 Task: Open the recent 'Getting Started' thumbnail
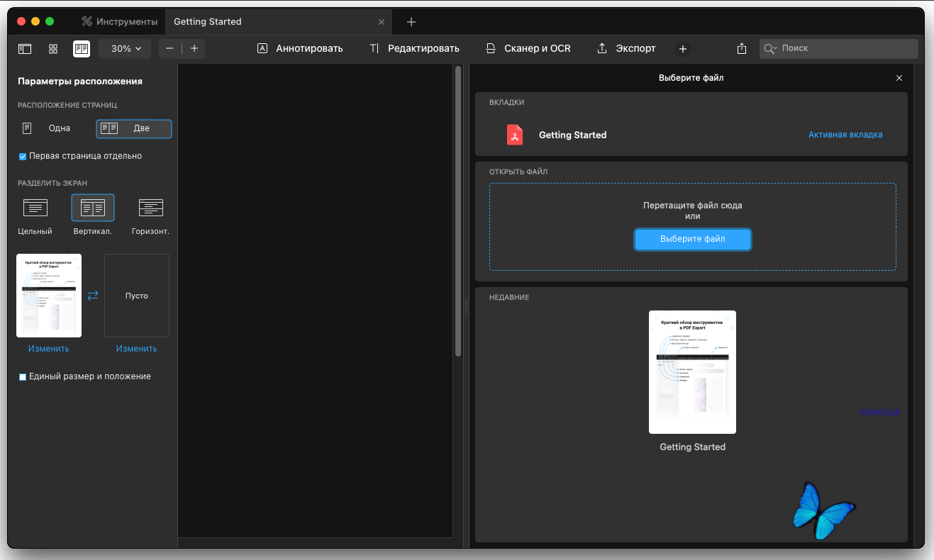[692, 372]
